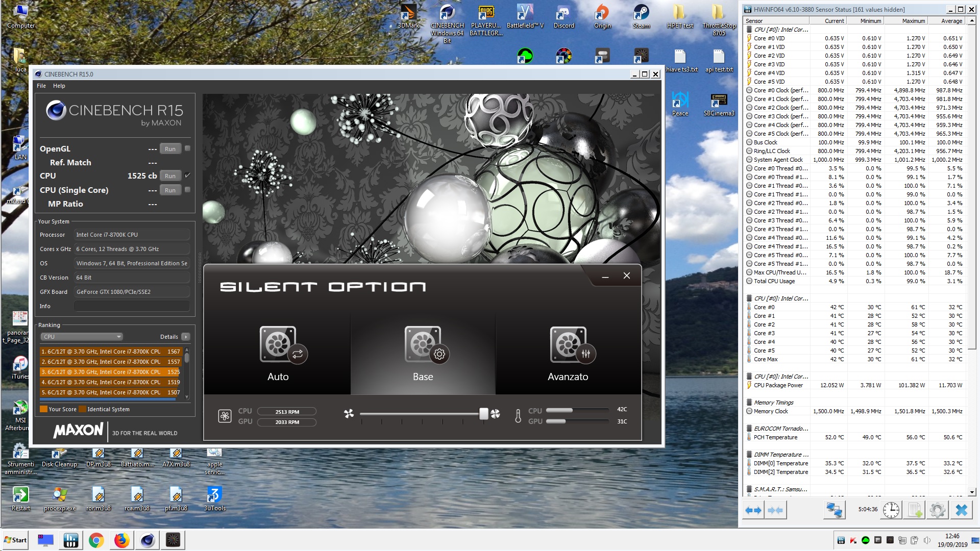Click Chrome icon in the taskbar
The image size is (980, 551).
coord(96,540)
